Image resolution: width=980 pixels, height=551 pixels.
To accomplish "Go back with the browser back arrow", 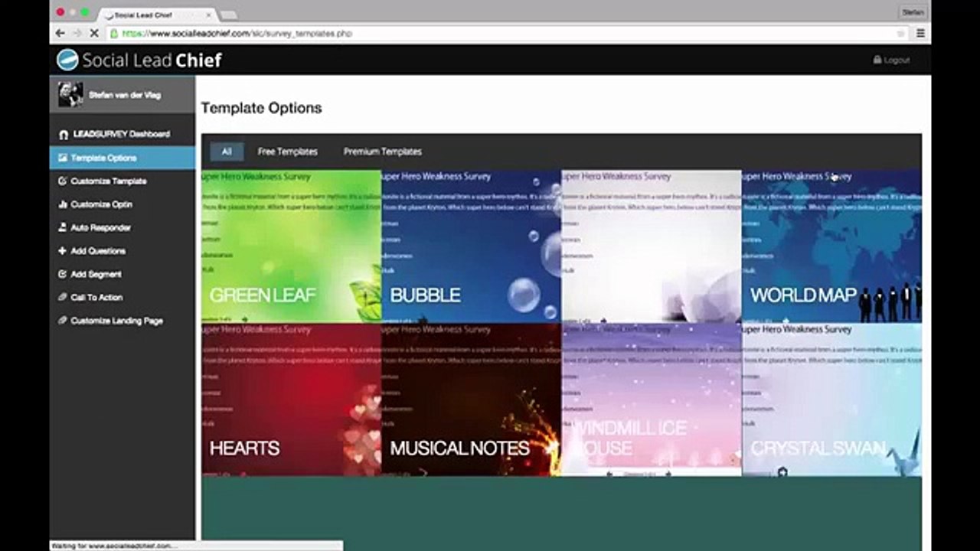I will pos(60,34).
